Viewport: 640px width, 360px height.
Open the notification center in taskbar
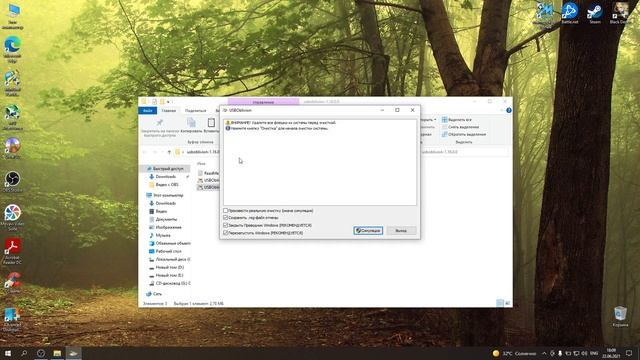tap(629, 353)
